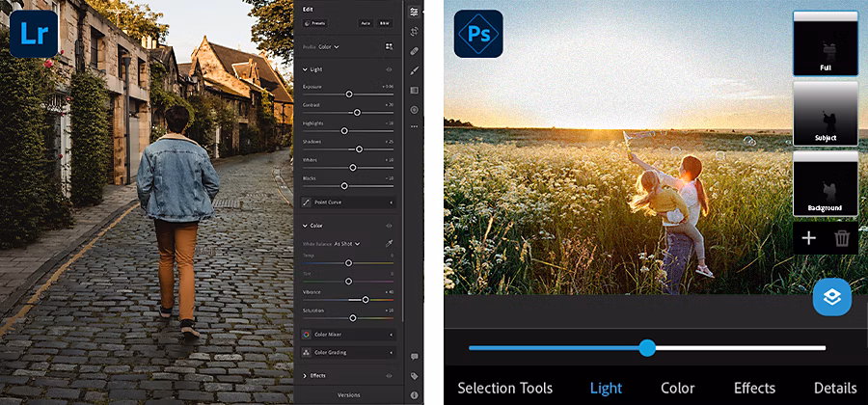Open the three-dots more options in Lightroom toolbar
Screen dimensions: 868x405
[x=414, y=126]
